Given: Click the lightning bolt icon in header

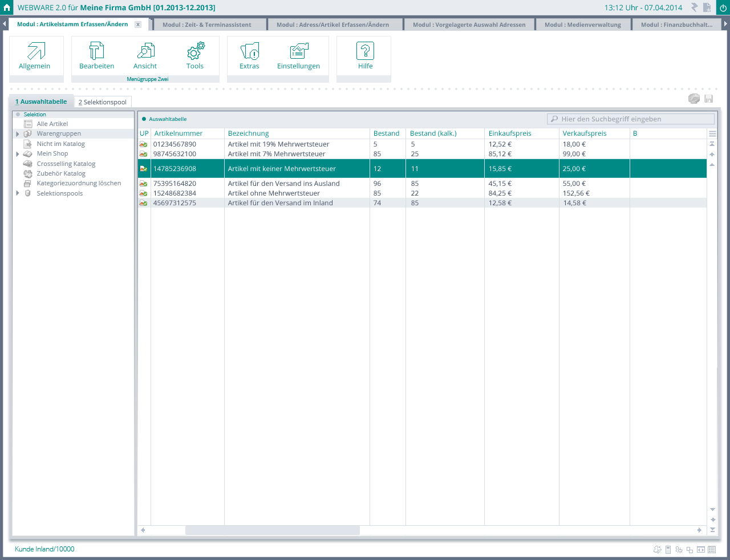Looking at the screenshot, I should coord(694,7).
